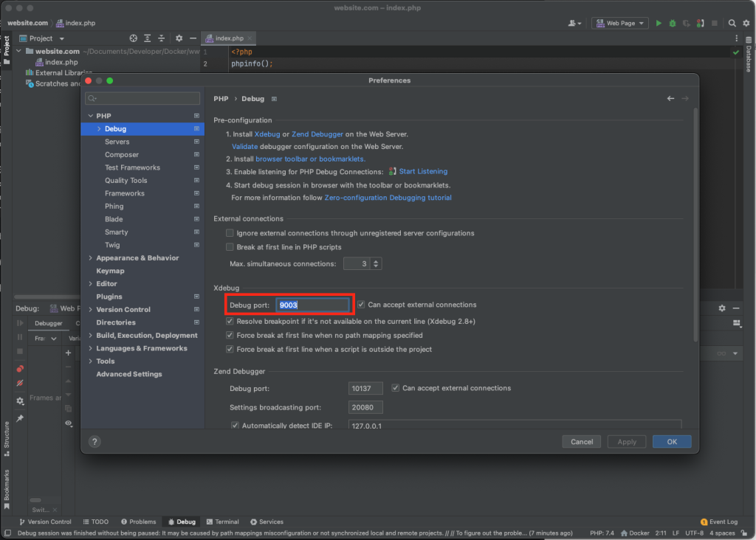Cancel the Preferences dialog
Screen dimensions: 756x540
582,442
